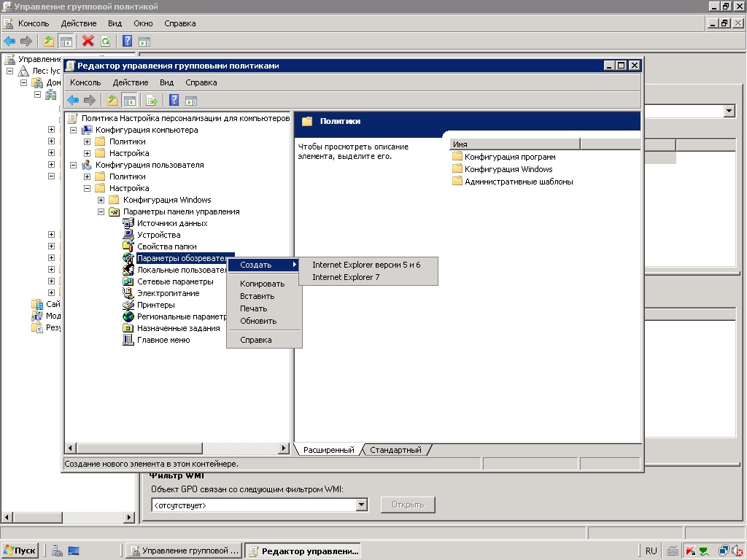Expand Политики under Конфигурация компьютера
This screenshot has height=560, width=747.
88,141
